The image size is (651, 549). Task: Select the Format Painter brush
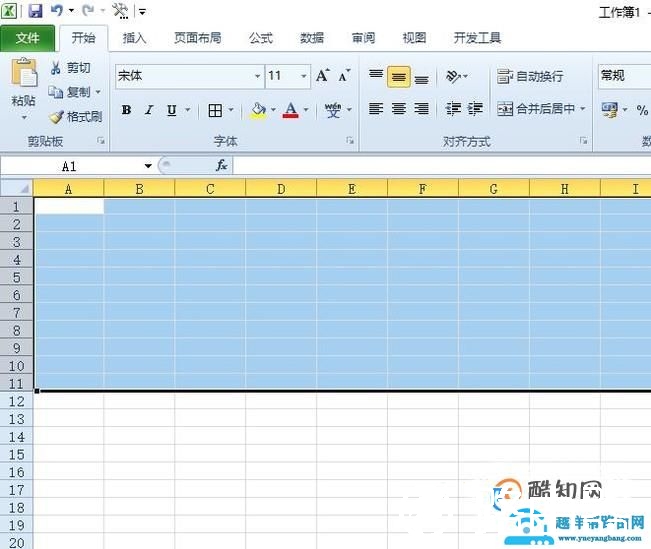(75, 117)
